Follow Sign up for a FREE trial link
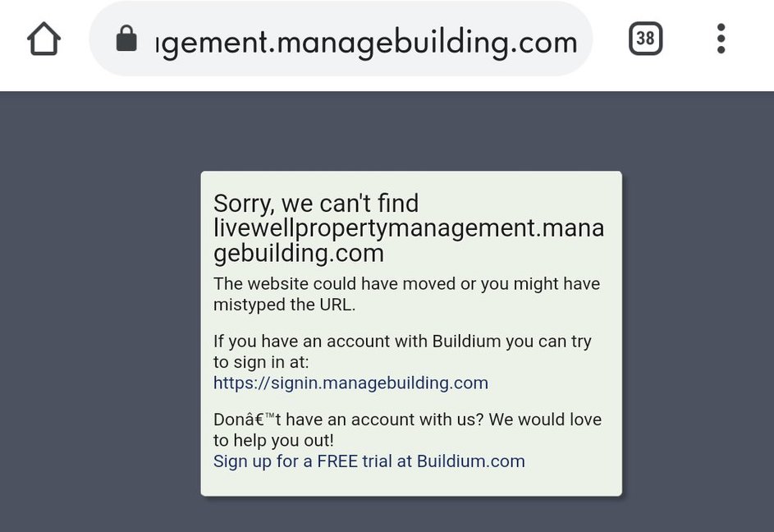 (x=369, y=461)
